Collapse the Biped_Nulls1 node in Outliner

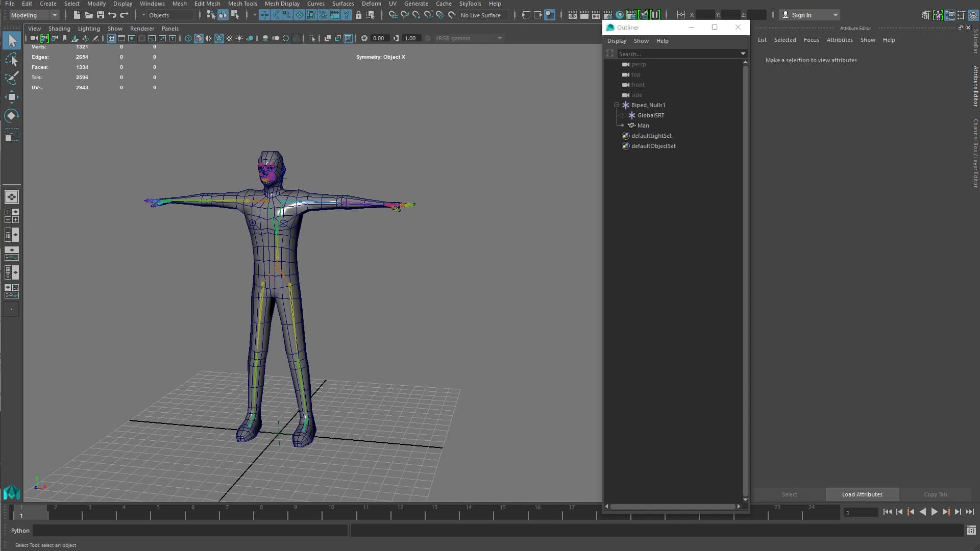(x=617, y=105)
